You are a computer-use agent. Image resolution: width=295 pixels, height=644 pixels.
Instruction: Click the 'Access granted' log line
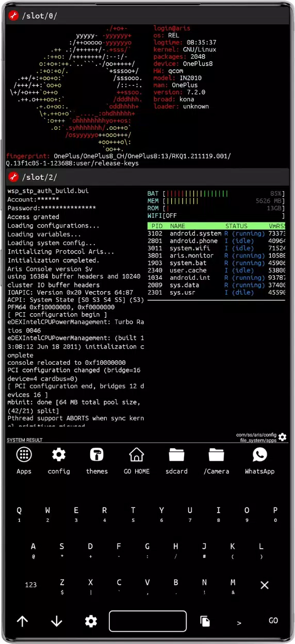(33, 217)
